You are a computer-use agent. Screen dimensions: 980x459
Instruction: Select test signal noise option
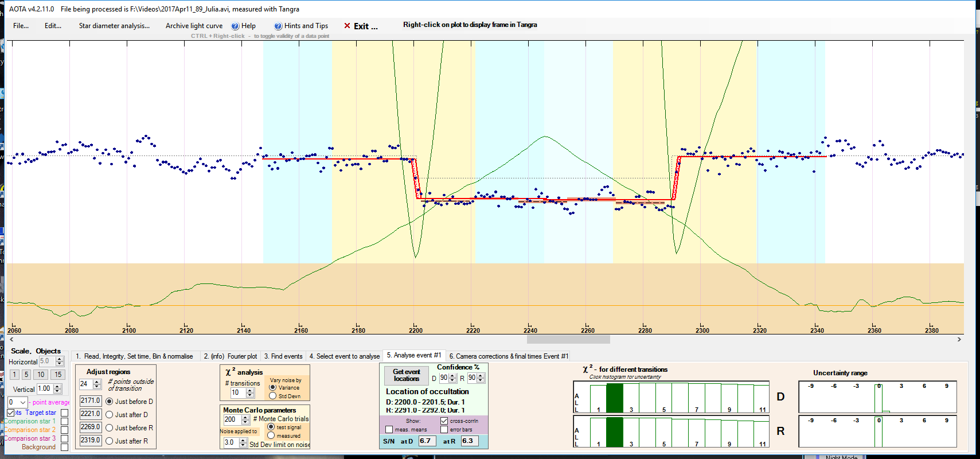tap(271, 427)
